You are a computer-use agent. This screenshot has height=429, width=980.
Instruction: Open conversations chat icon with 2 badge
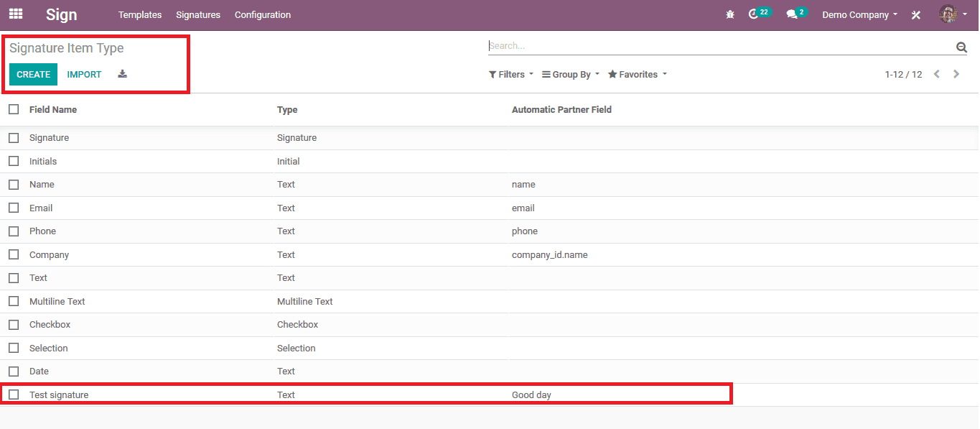coord(796,14)
